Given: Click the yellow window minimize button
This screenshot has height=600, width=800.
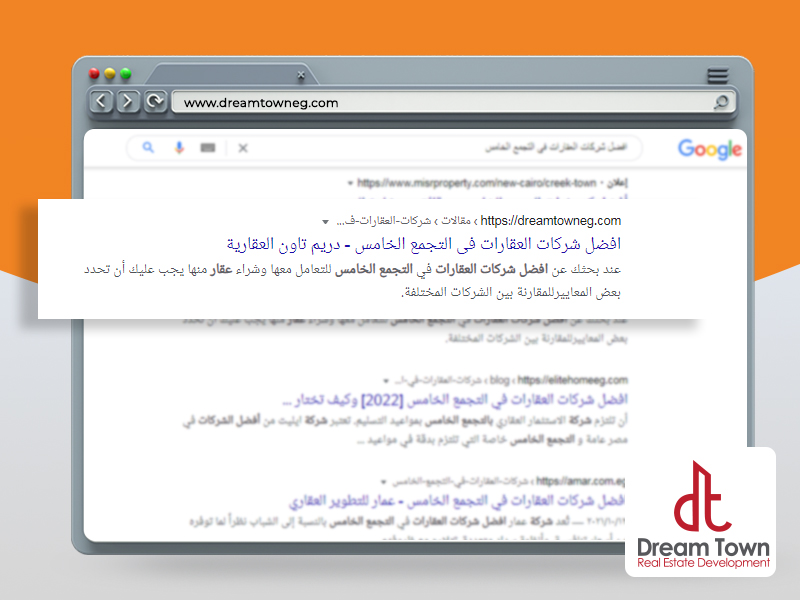Looking at the screenshot, I should pos(110,74).
